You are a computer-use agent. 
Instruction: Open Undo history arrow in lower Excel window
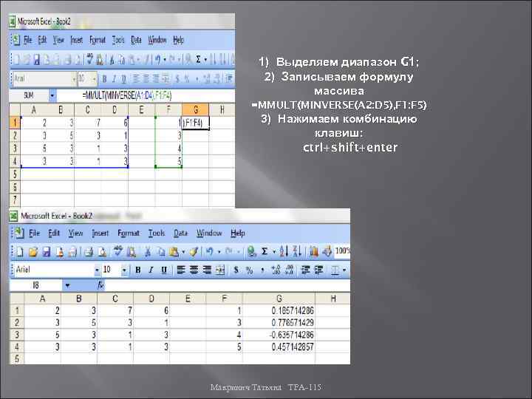pyautogui.click(x=219, y=252)
